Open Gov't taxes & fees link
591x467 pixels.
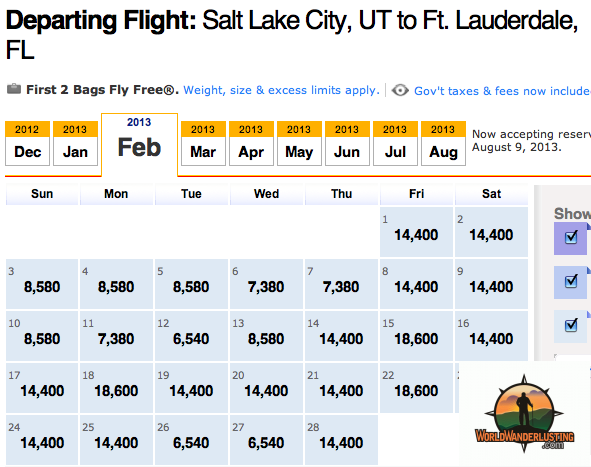502,91
